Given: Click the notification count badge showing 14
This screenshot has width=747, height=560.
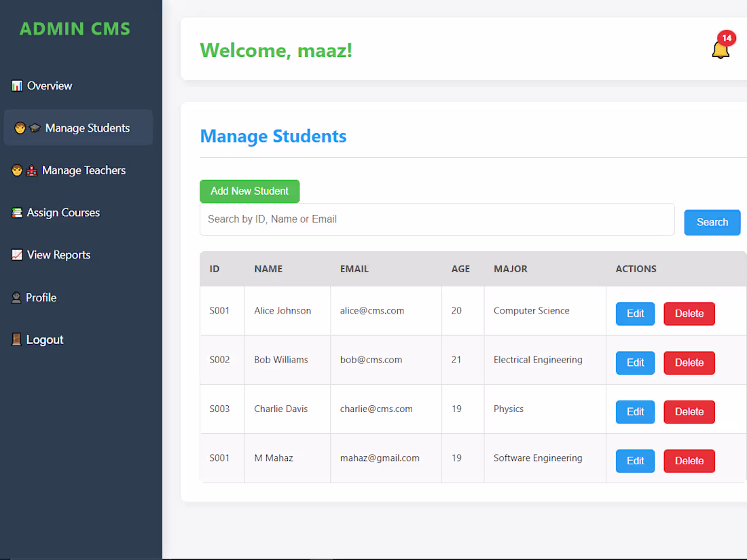Looking at the screenshot, I should 727,38.
